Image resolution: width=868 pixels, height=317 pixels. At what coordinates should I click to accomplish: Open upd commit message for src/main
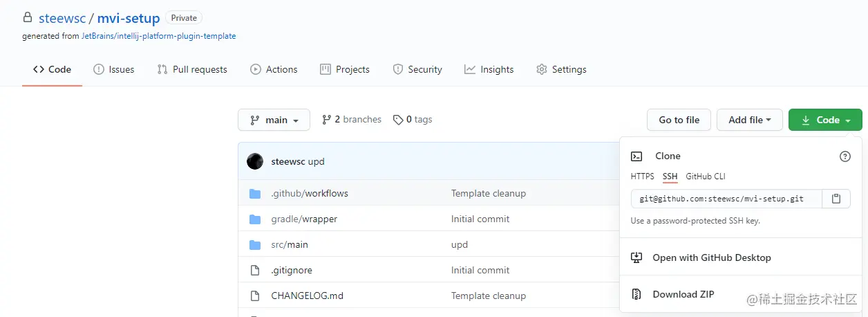tap(460, 245)
